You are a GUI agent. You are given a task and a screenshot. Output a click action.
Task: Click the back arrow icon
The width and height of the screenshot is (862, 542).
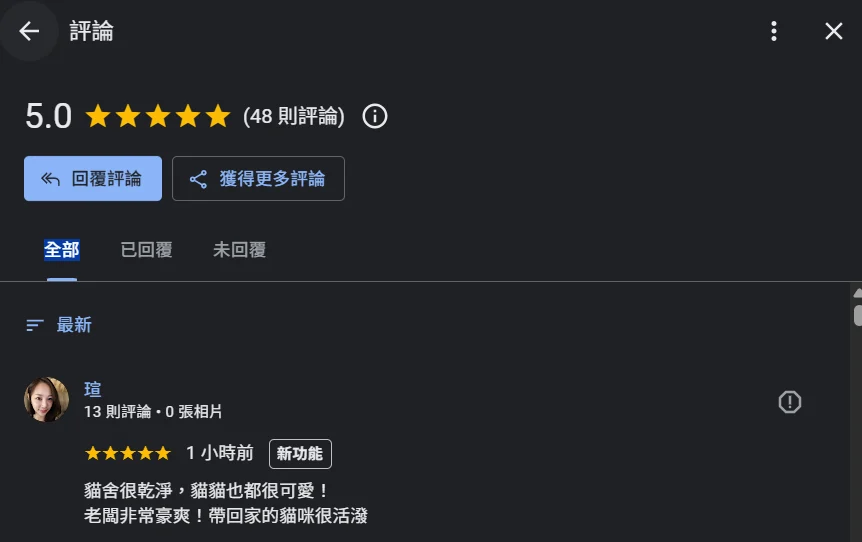29,31
